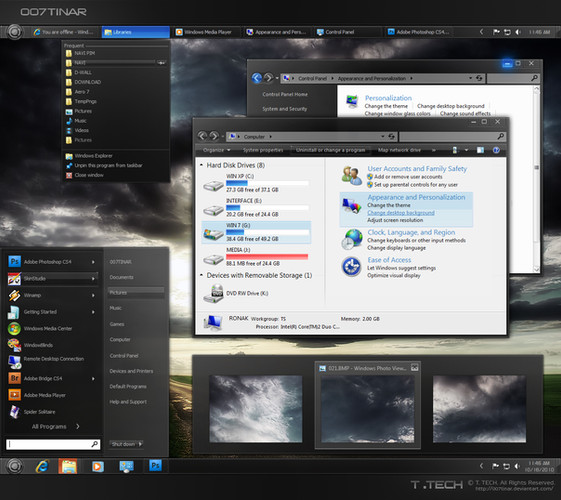The image size is (561, 500).
Task: Click Uninstall or change a program
Action: tap(330, 150)
